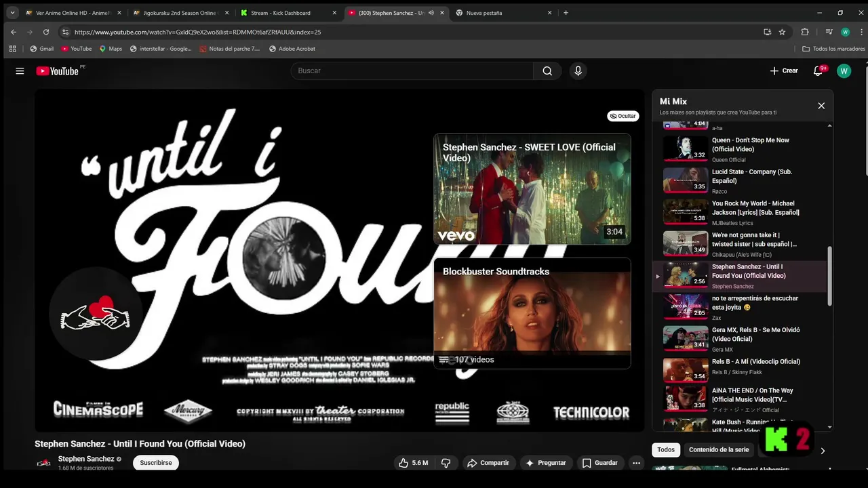Hide end screen cards with Ocultar

coord(623,116)
